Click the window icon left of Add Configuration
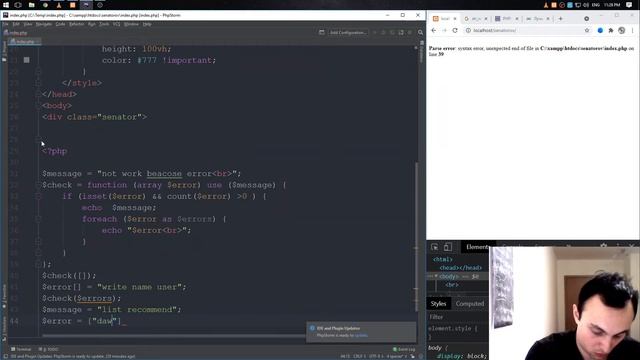 pyautogui.click(x=322, y=32)
